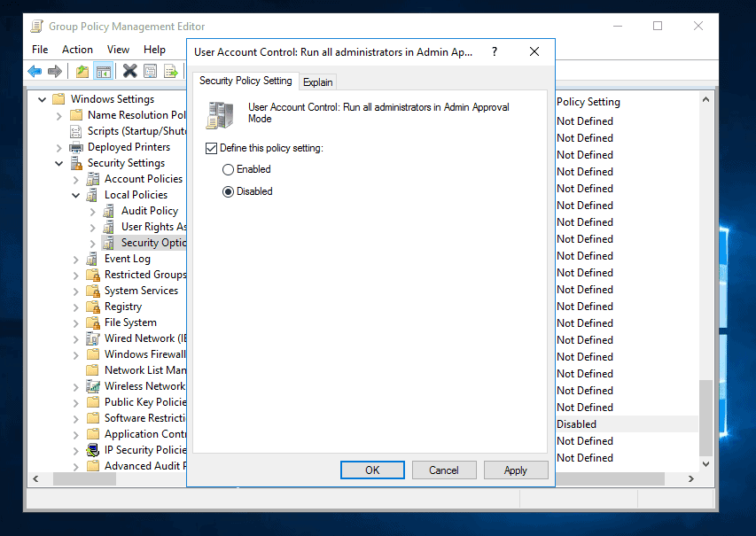Click the Apply button

tap(516, 470)
